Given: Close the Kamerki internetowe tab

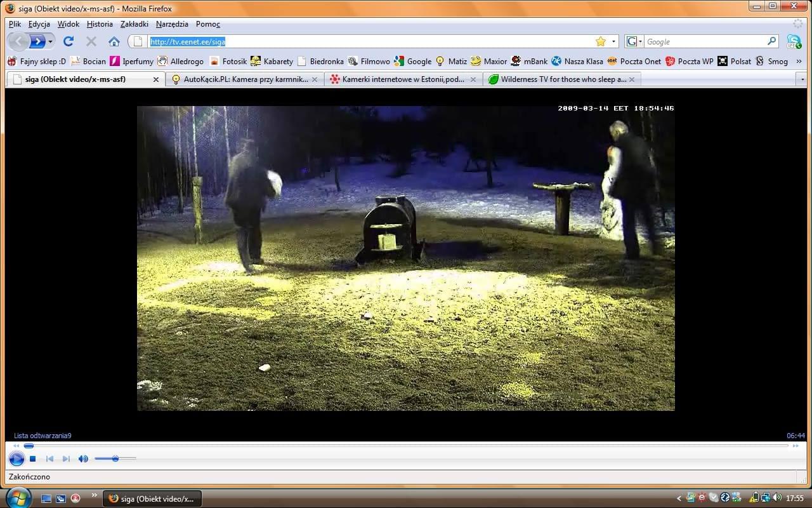Looking at the screenshot, I should (473, 80).
